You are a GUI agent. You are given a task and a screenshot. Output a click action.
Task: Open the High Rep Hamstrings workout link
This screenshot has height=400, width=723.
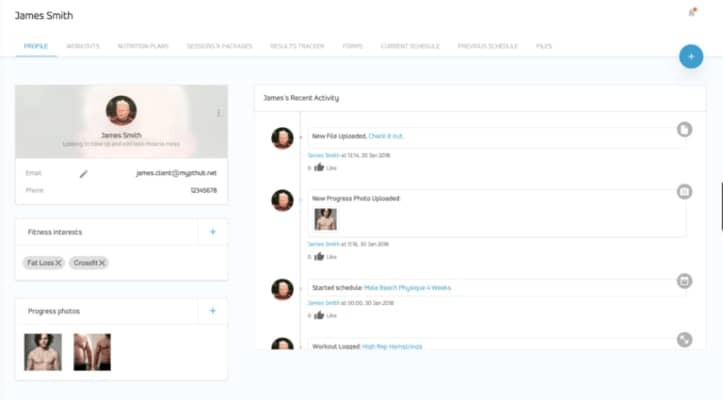click(392, 346)
